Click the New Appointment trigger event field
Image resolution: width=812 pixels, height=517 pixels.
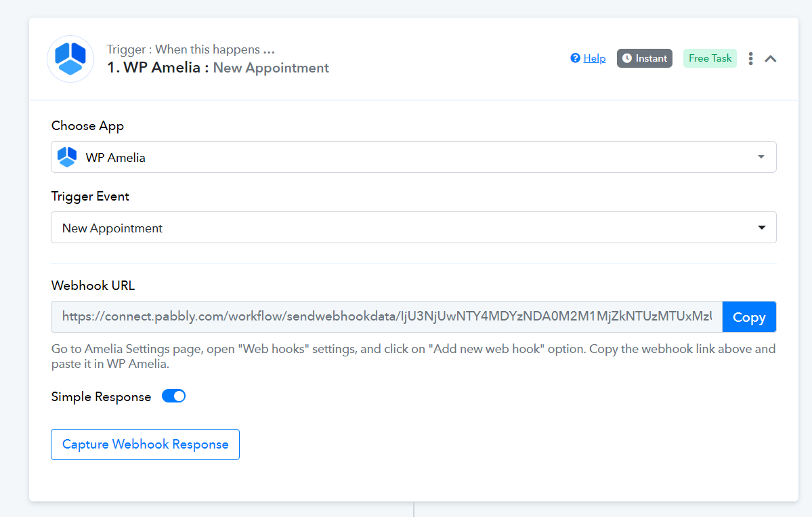point(413,228)
